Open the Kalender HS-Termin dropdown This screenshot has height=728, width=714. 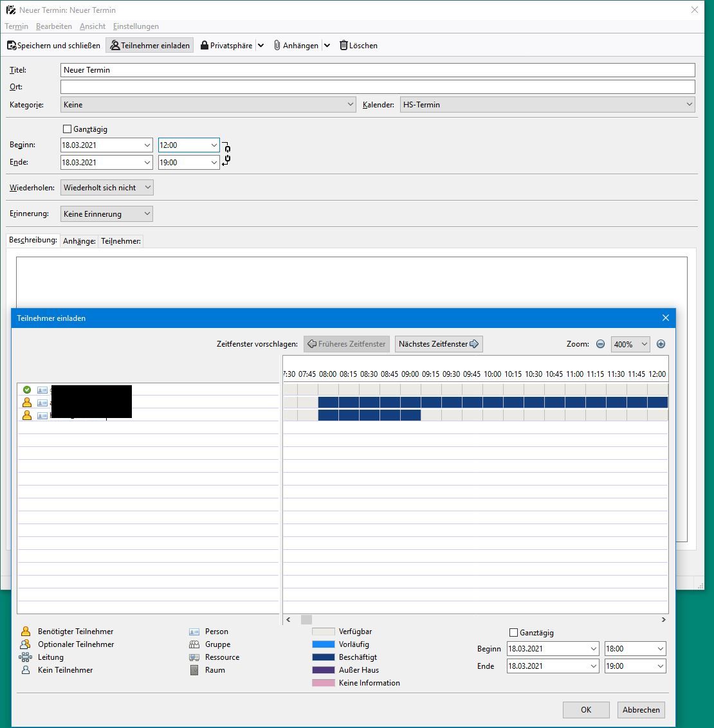(x=547, y=105)
